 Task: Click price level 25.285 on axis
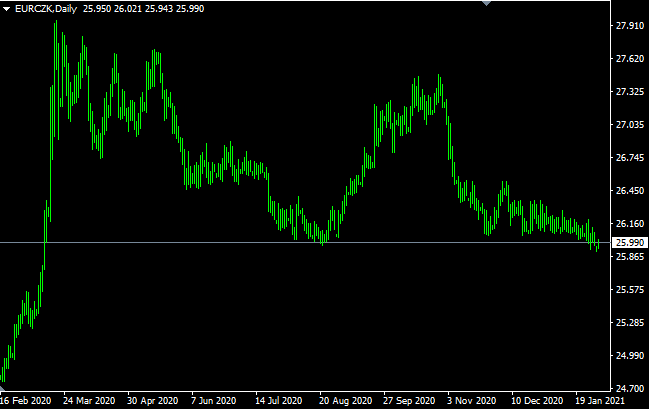[x=630, y=322]
